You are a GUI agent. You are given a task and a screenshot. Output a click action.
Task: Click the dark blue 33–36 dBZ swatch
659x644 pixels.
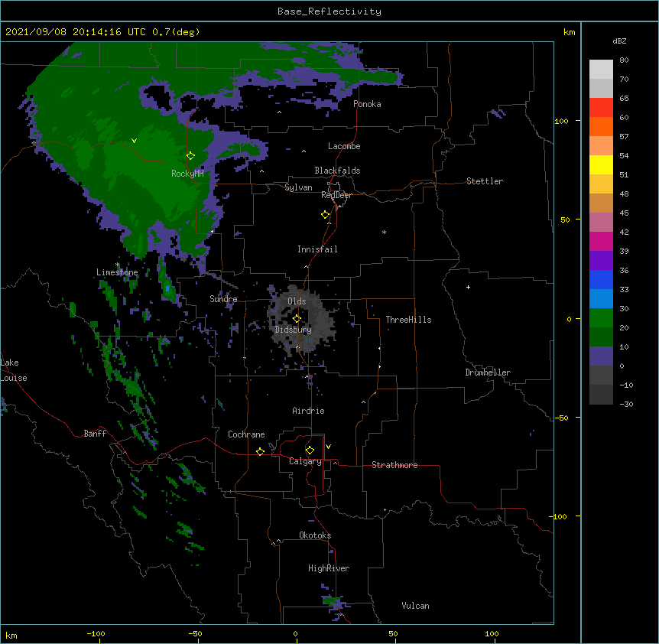click(601, 279)
